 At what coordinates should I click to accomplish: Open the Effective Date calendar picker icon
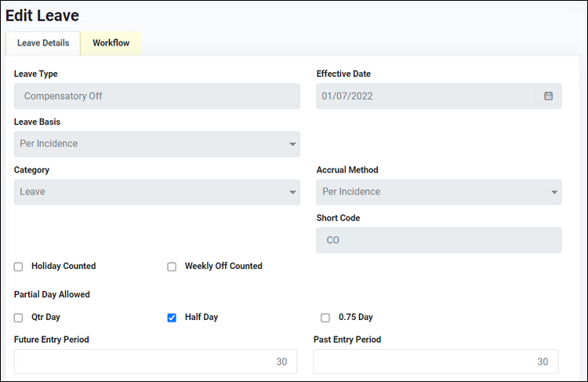[548, 96]
